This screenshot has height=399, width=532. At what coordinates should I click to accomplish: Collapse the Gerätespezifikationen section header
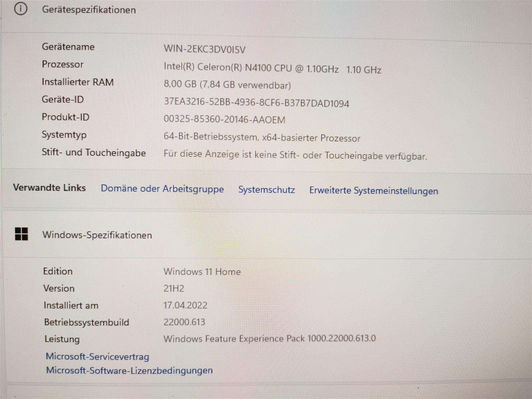pos(89,10)
